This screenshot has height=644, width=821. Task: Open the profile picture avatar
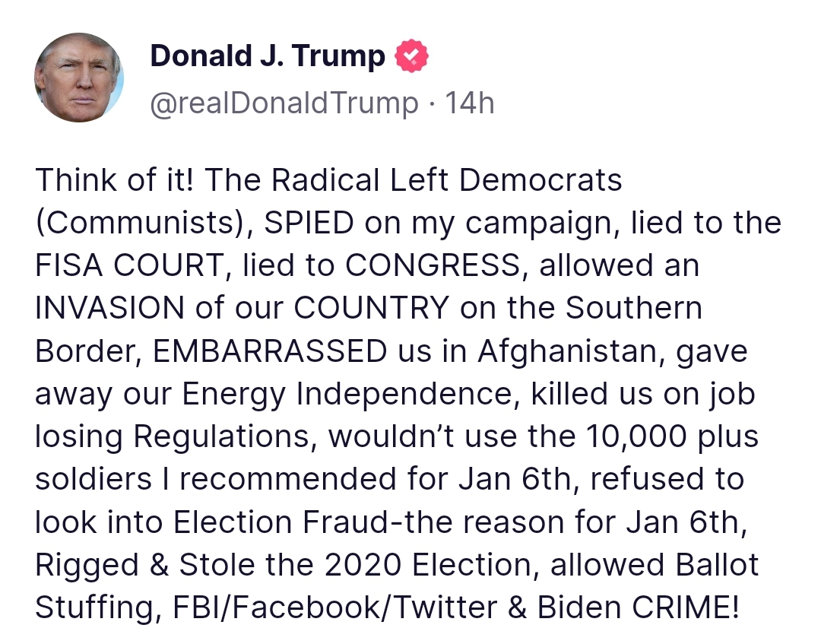pyautogui.click(x=79, y=78)
